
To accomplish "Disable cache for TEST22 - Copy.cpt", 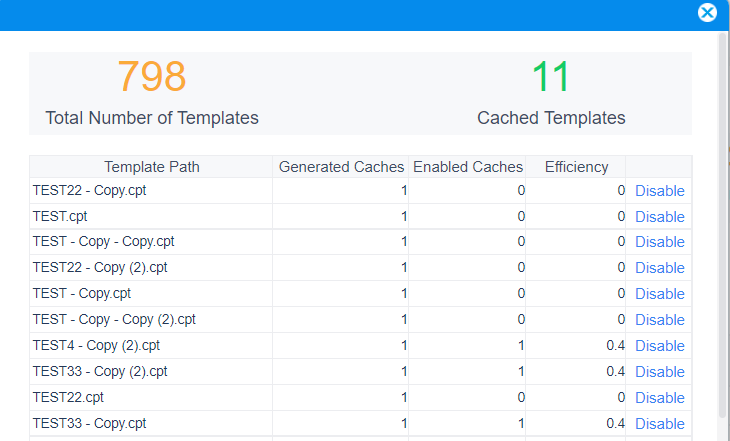I will 660,190.
